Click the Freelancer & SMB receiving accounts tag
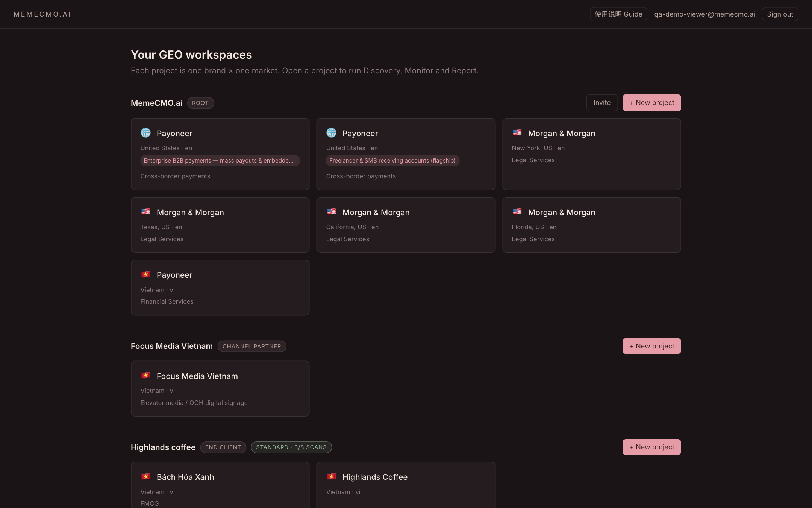The image size is (812, 508). click(x=392, y=161)
